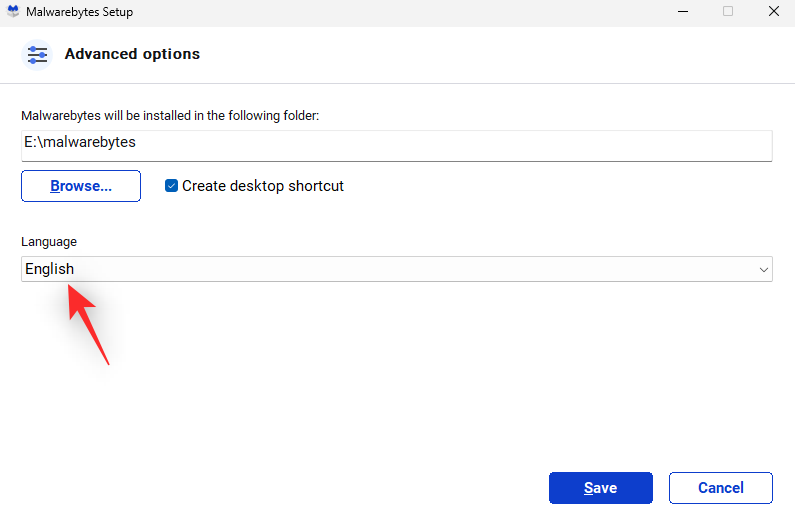Uncheck the Create desktop shortcut checkbox
Image resolution: width=795 pixels, height=528 pixels.
coord(172,186)
